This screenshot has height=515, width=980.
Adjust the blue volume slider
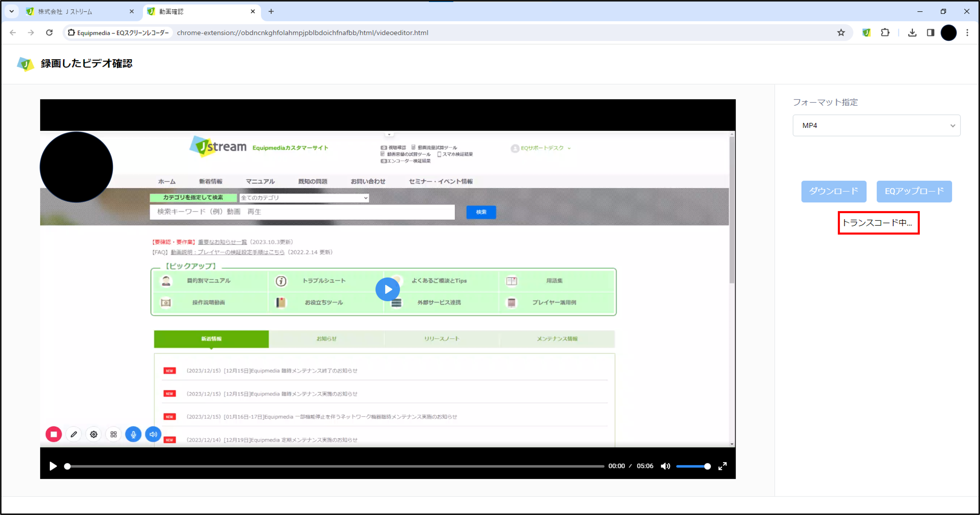693,466
